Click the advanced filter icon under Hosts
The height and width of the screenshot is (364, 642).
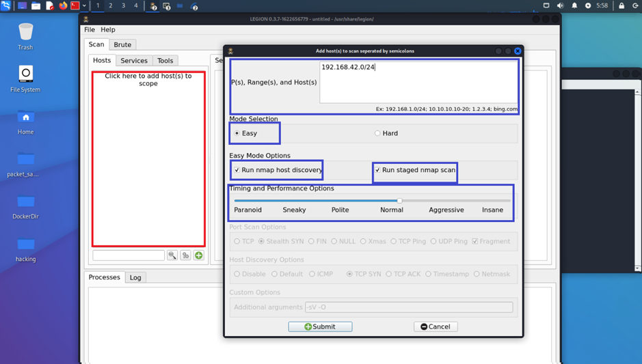185,255
